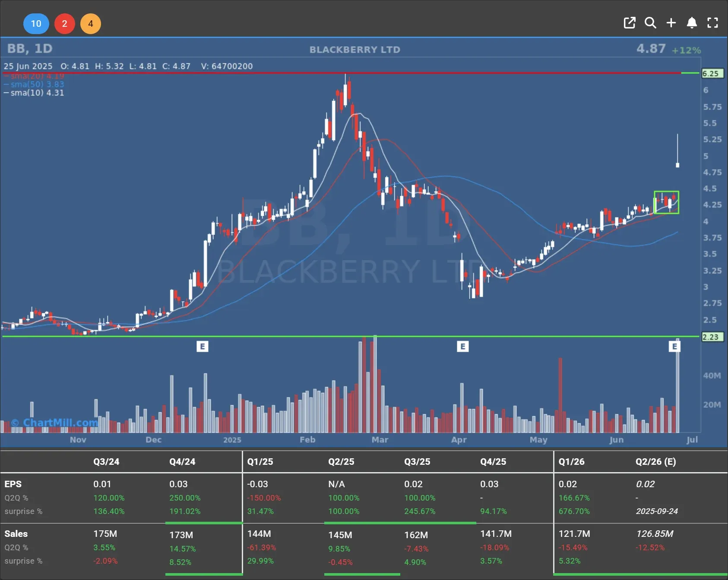Click the blue badge showing 10

pos(36,23)
